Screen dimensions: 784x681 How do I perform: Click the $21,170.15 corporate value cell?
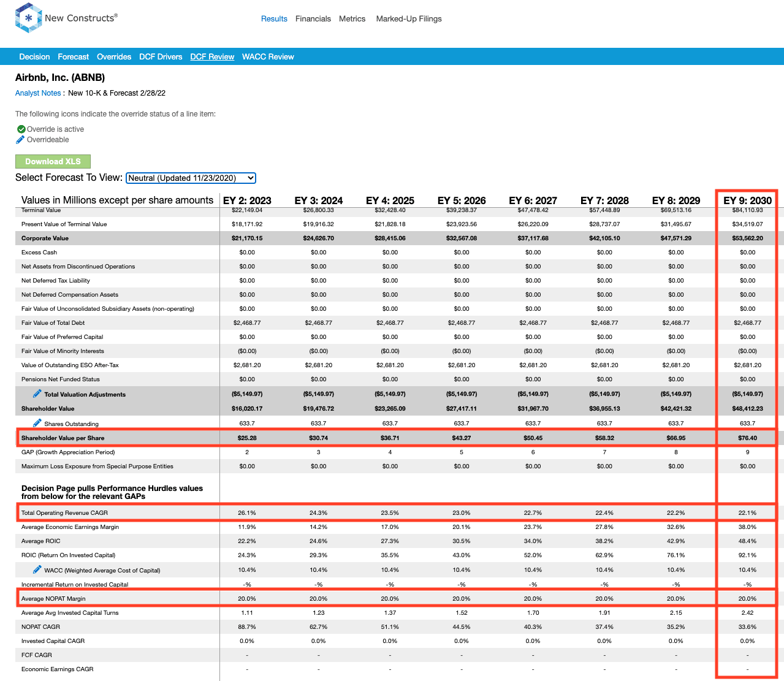(x=247, y=238)
